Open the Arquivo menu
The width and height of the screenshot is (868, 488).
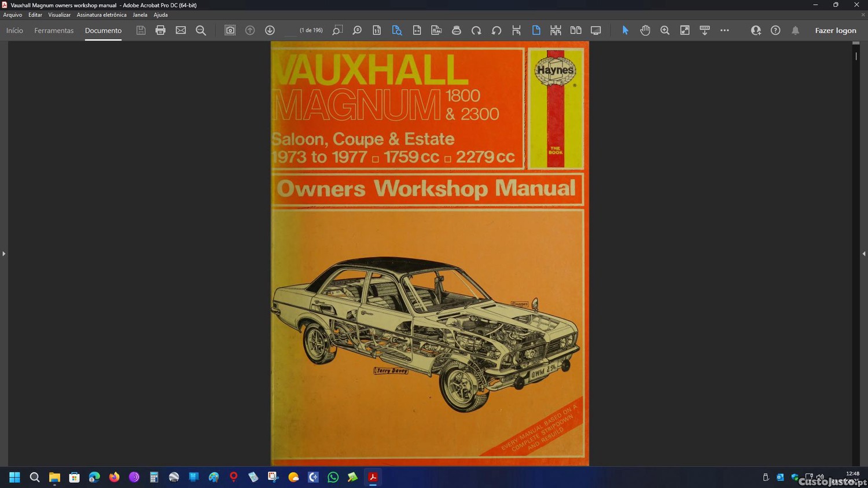click(12, 15)
